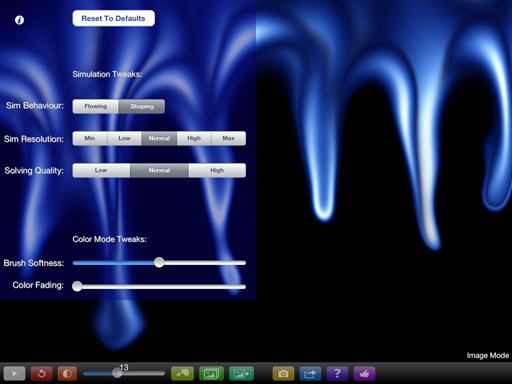Open the color palette icon
The image size is (512, 384).
(182, 373)
